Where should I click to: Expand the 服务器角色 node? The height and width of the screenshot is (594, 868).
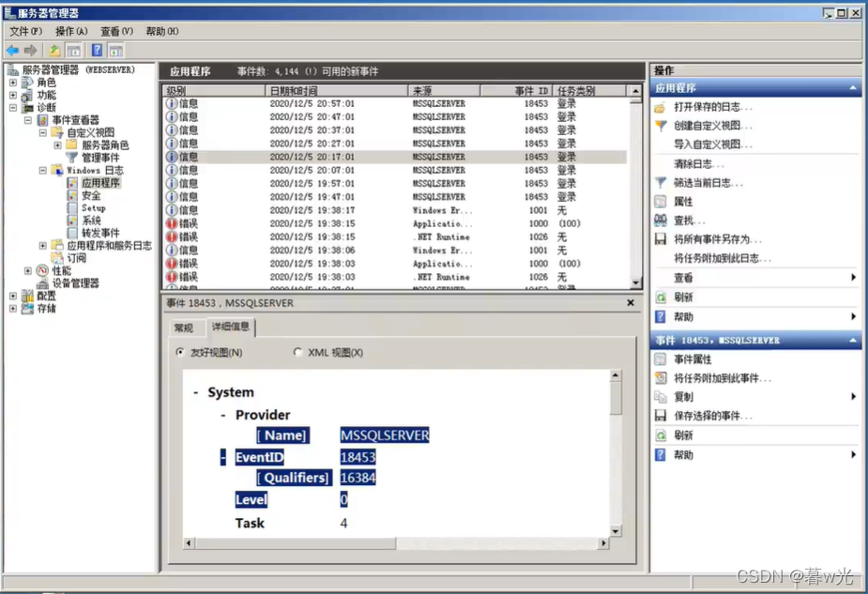coord(57,145)
